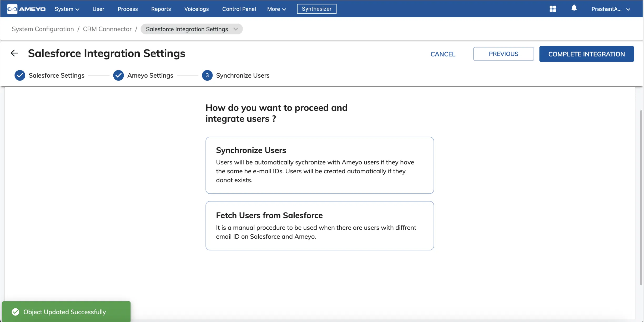Screen dimensions: 644x322
Task: Open the Reports menu
Action: pyautogui.click(x=161, y=9)
